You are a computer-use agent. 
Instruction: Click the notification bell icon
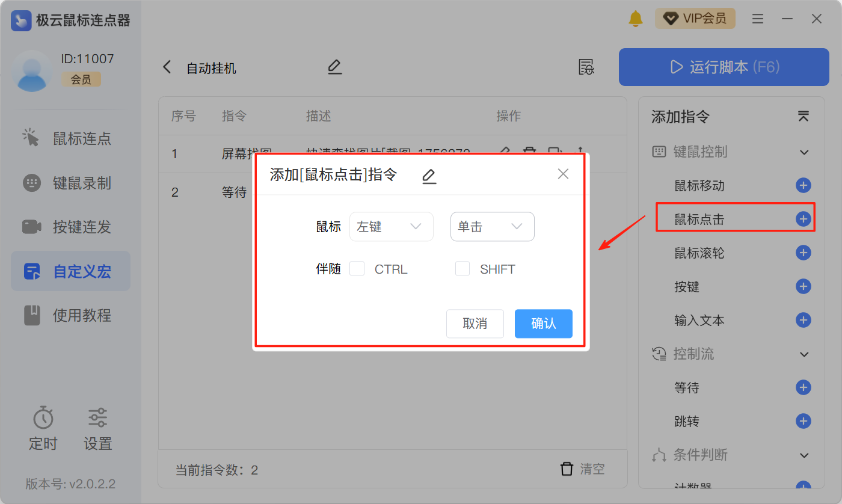point(635,19)
